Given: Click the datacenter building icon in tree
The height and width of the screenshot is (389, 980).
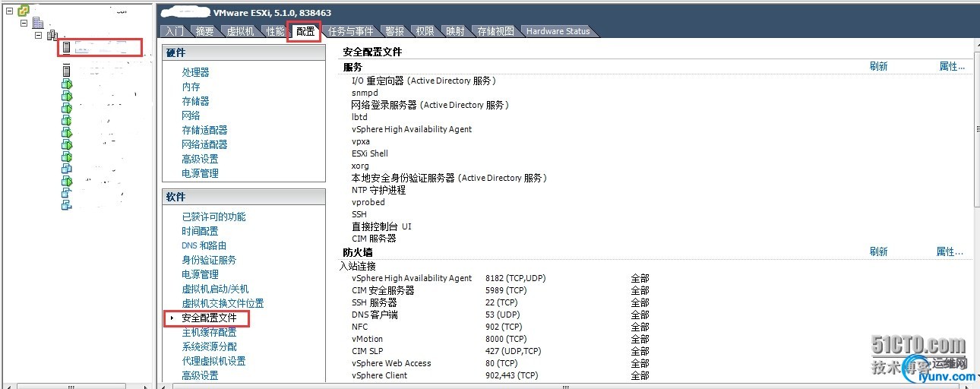Looking at the screenshot, I should (x=38, y=23).
